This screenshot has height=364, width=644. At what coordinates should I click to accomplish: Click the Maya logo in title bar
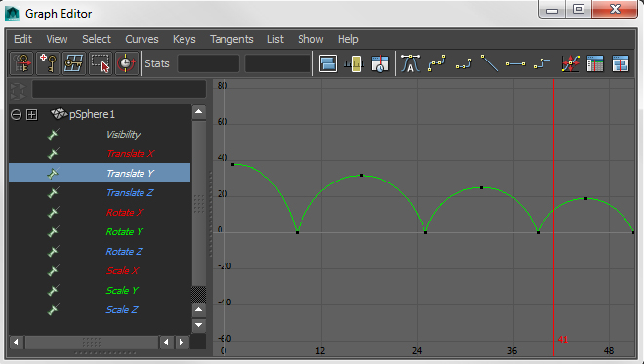[13, 14]
